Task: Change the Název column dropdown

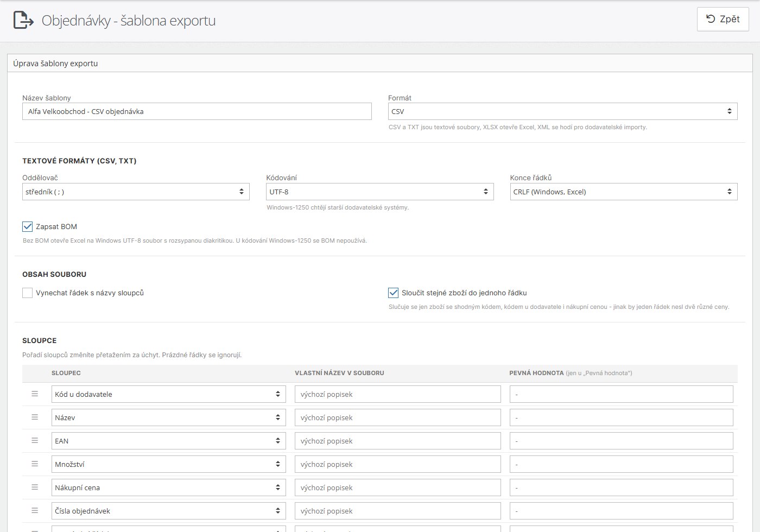Action: pos(169,417)
